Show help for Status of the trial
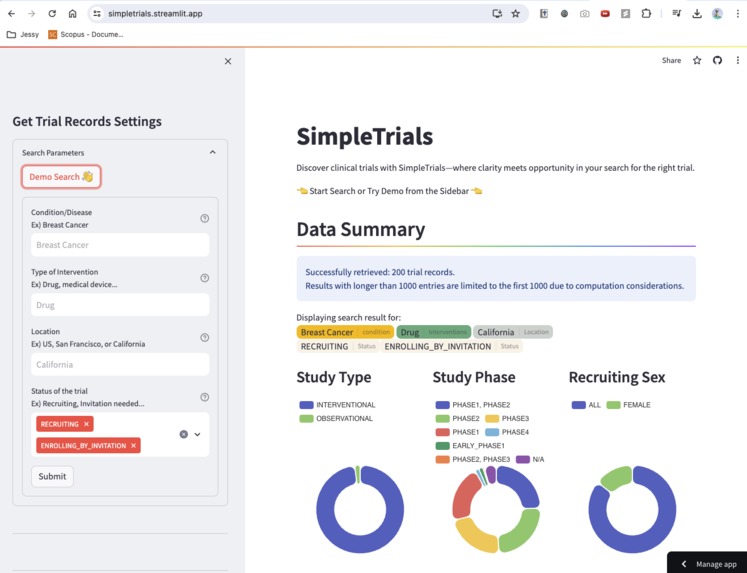Viewport: 747px width, 573px height. (204, 397)
